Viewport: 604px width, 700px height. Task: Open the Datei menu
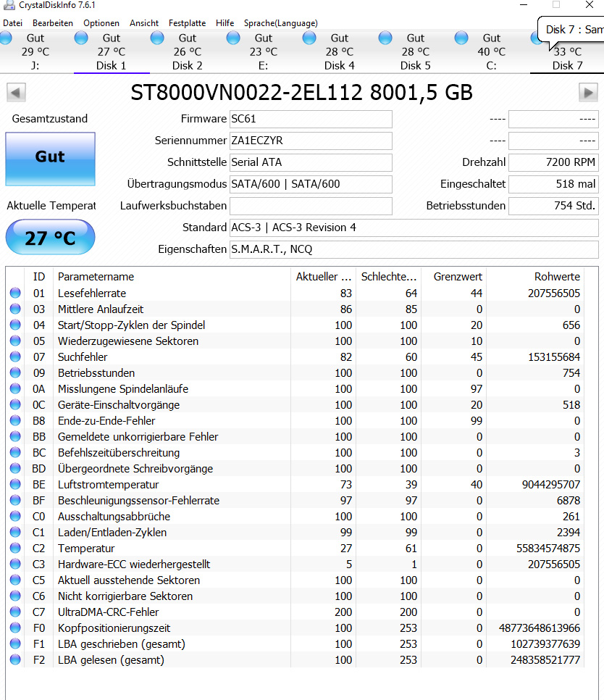tap(12, 23)
